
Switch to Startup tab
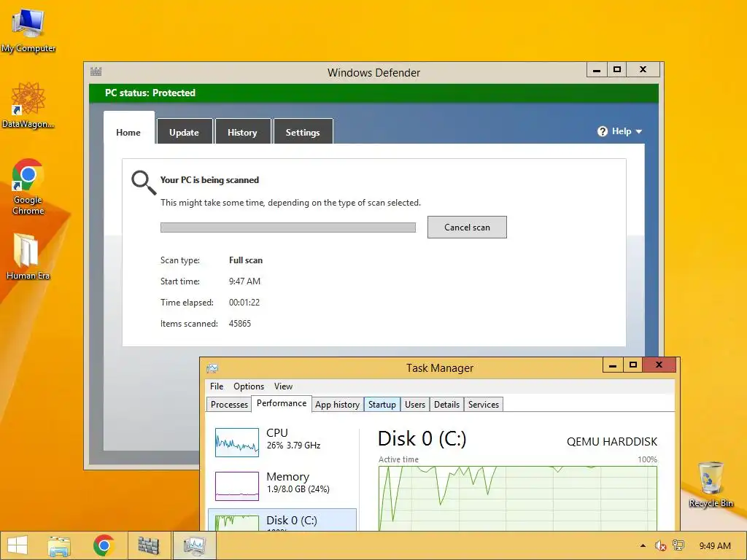coord(382,404)
